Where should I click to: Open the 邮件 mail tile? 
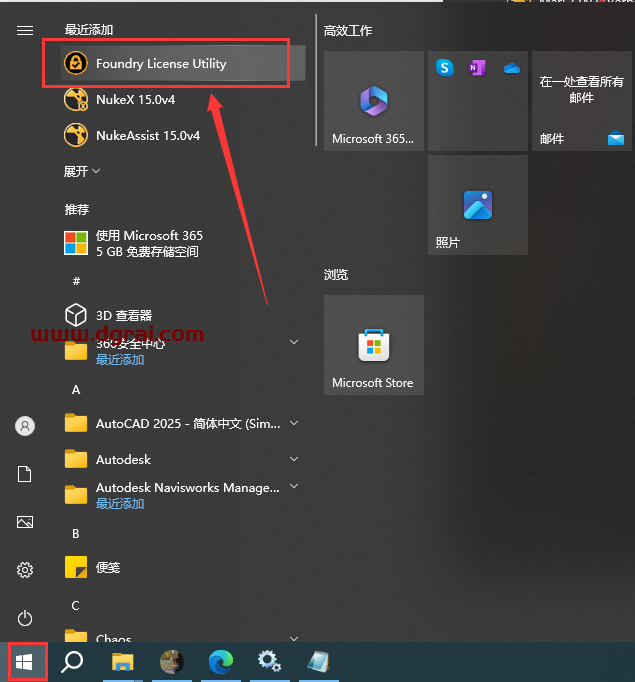[x=582, y=101]
